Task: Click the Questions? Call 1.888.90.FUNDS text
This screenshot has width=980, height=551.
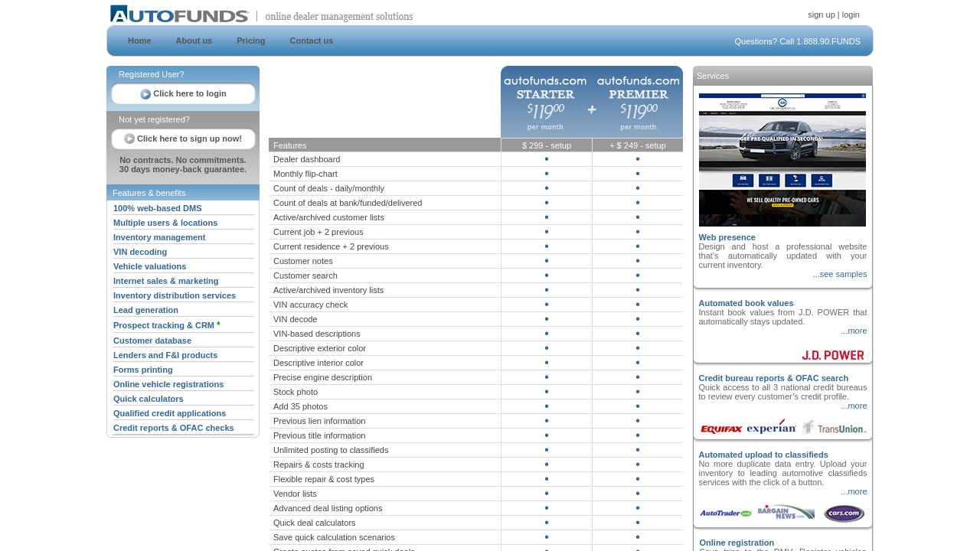Action: click(797, 41)
